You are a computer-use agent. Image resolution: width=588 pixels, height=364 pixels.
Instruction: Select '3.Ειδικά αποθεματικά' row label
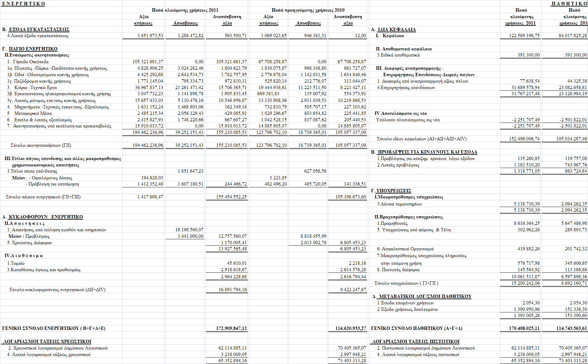pos(398,55)
